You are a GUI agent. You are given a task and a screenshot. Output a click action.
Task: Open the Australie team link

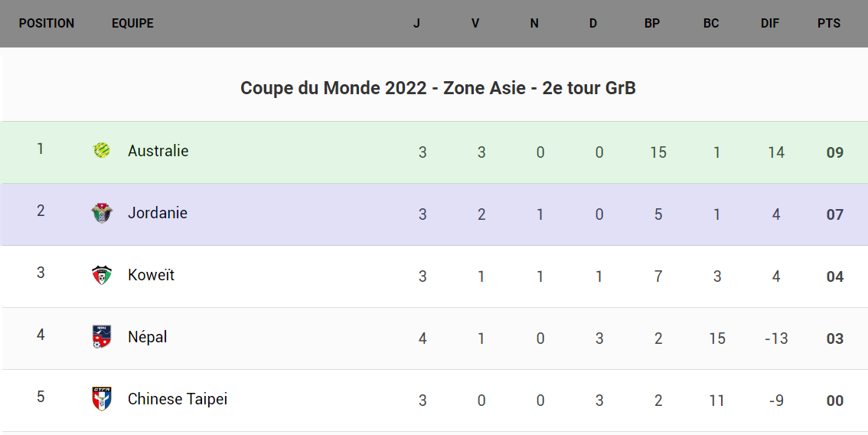pyautogui.click(x=158, y=151)
